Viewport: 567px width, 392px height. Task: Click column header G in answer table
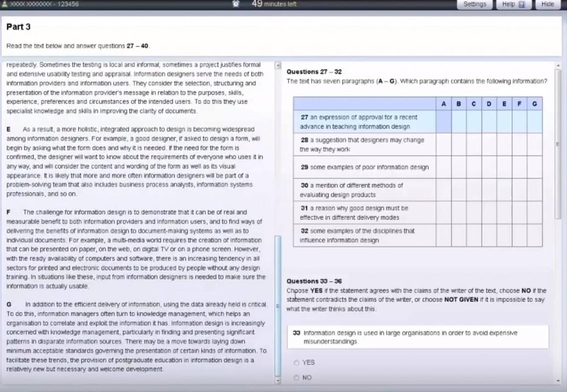click(x=534, y=103)
